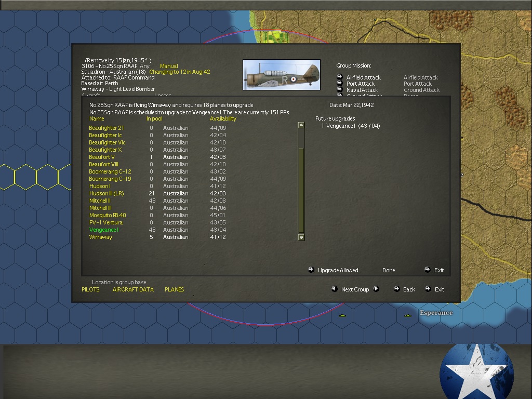Select Beaufighter X from the aircraft list
Screen dimensions: 532x399
[x=105, y=150]
